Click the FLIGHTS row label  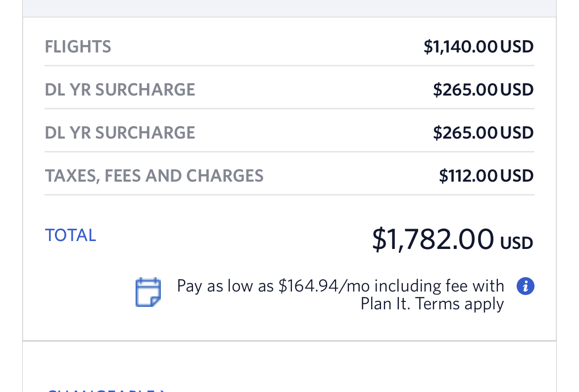pos(78,47)
